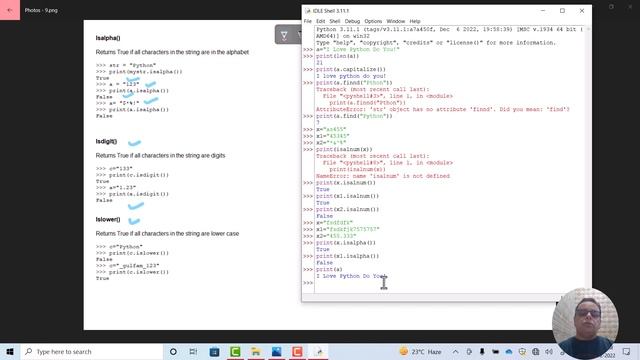640x360 pixels.
Task: Close the IDLE Shell window
Action: point(582,11)
